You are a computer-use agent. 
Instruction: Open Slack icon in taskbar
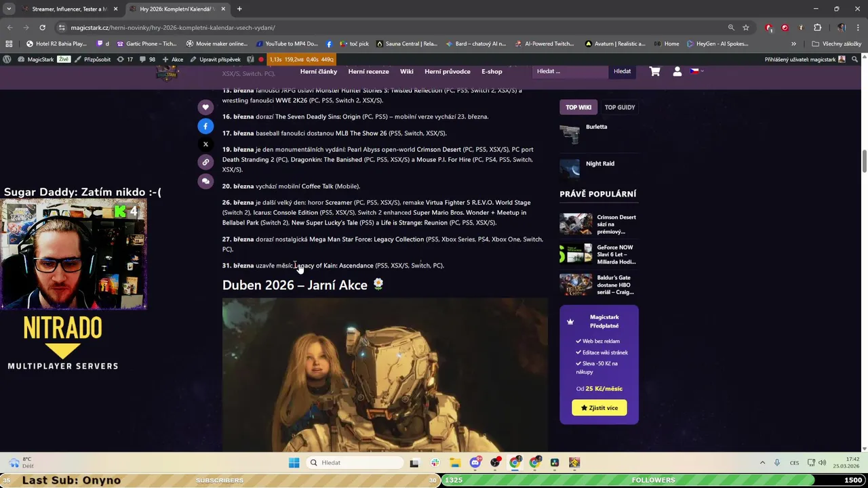point(435,463)
